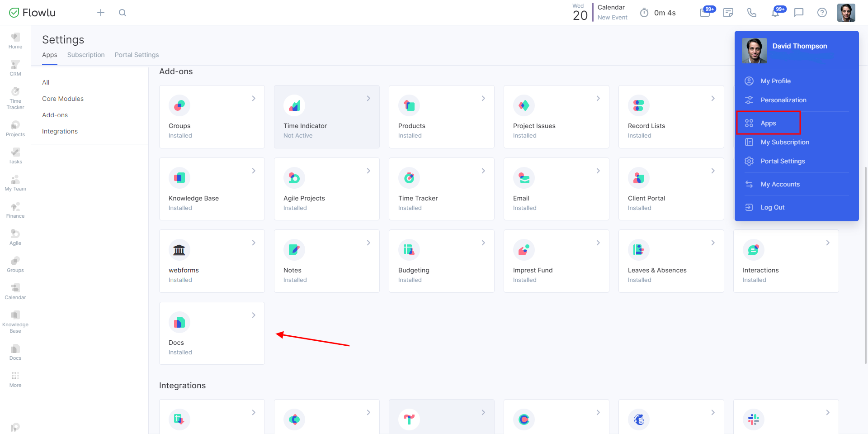Switch to the Portal Settings tab
The image size is (868, 434).
(137, 55)
